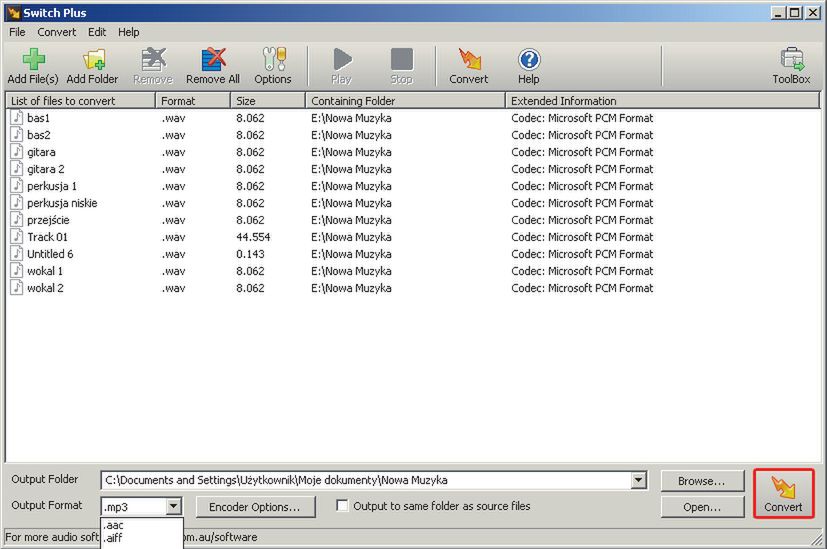Select the perkusja niskie file name
Viewport: 827px width, 549px height.
click(62, 203)
